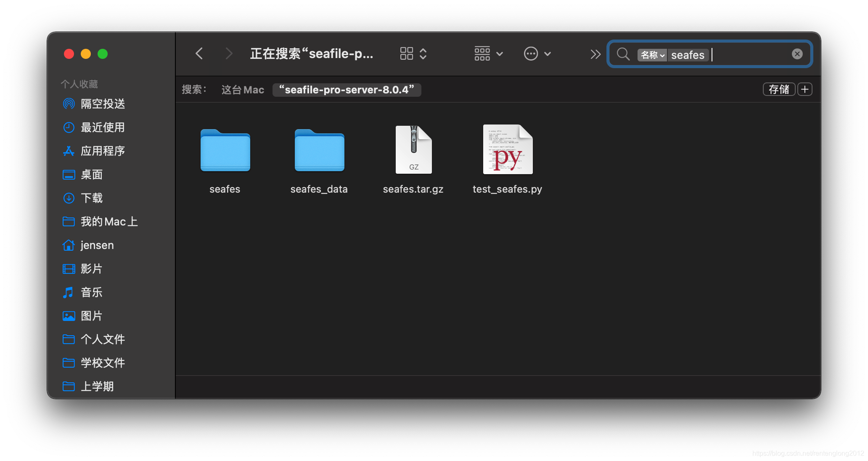Show more toolbar items with double chevron
868x461 pixels.
click(595, 54)
